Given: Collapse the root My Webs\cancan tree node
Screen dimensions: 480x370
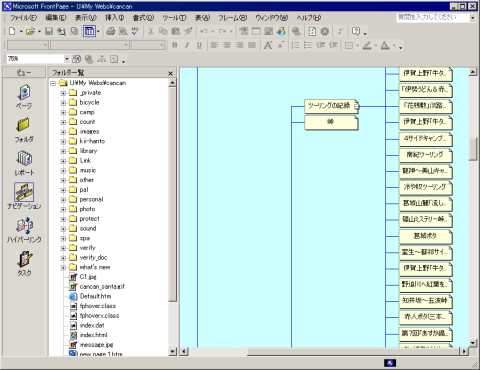Looking at the screenshot, I should pyautogui.click(x=53, y=83).
